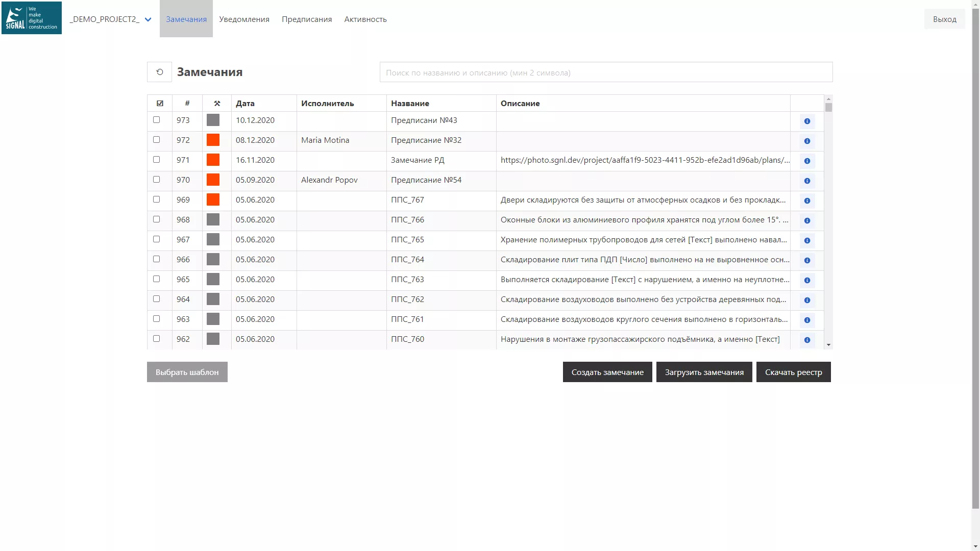980x551 pixels.
Task: Click Скачать реестр button
Action: 794,372
